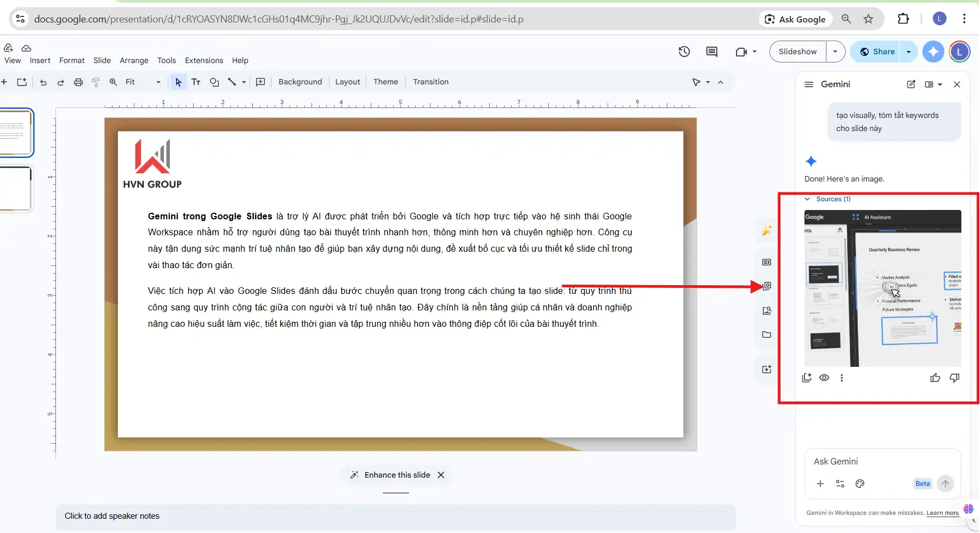Click Theme in toolbar
The image size is (980, 533).
[386, 82]
